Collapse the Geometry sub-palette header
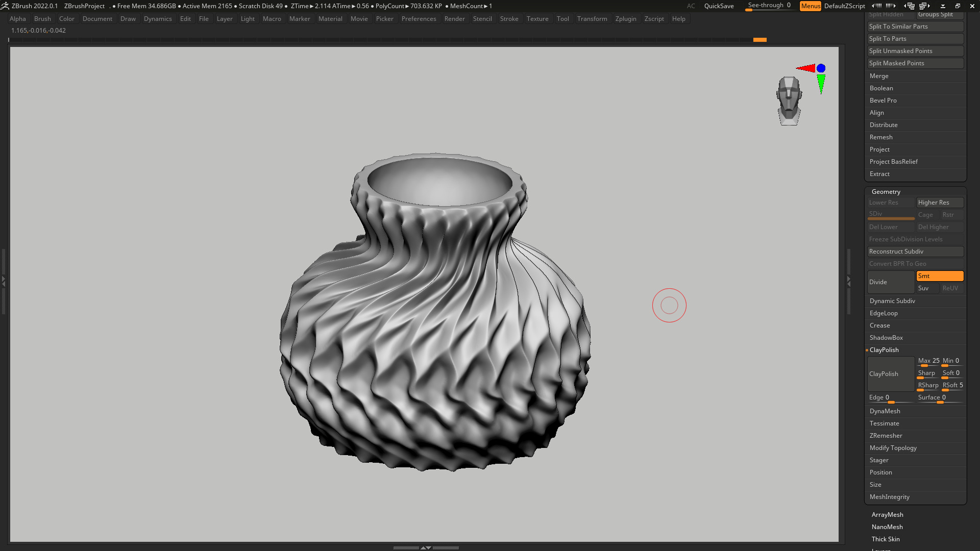This screenshot has width=980, height=551. [886, 192]
